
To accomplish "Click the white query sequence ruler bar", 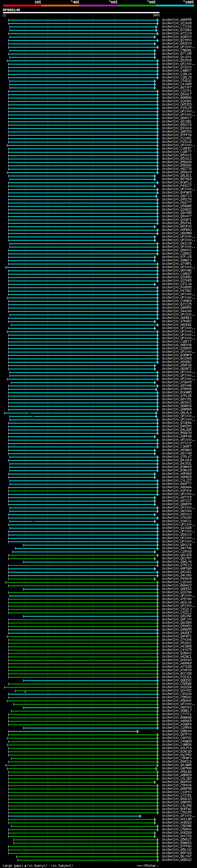I will [x=81, y=13].
